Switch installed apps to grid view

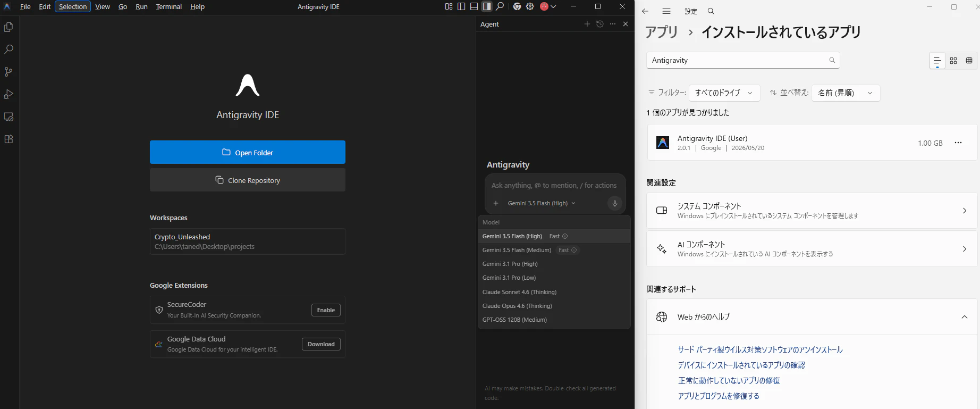953,61
